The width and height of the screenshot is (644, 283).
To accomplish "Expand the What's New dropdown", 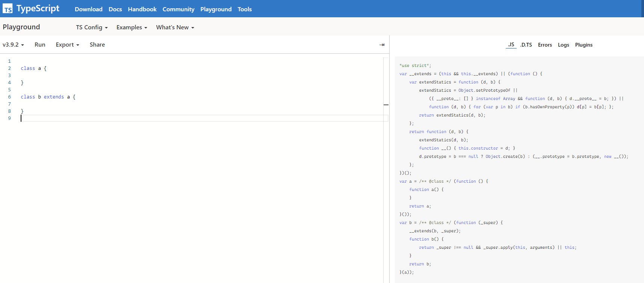I will point(175,27).
